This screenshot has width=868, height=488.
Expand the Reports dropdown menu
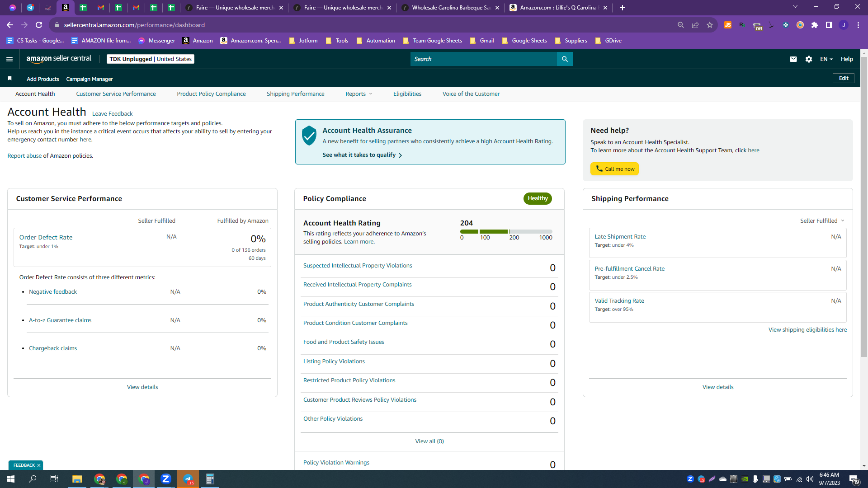coord(359,94)
